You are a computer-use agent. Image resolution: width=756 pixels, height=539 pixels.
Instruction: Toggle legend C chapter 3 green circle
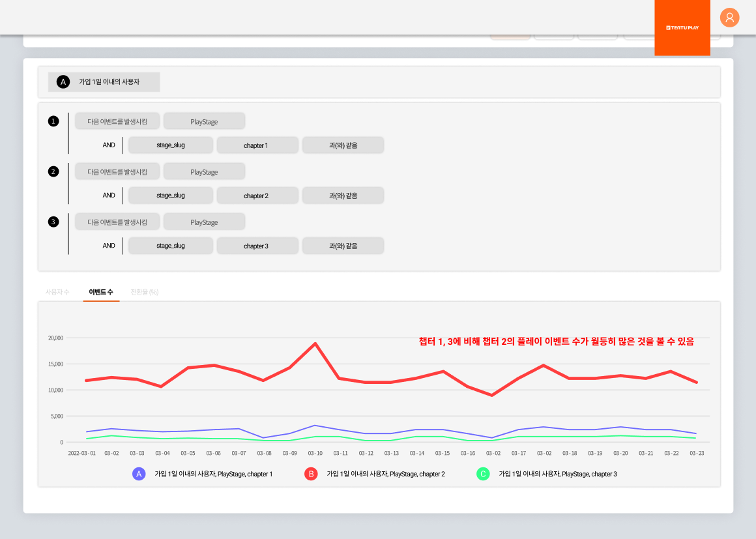(483, 474)
